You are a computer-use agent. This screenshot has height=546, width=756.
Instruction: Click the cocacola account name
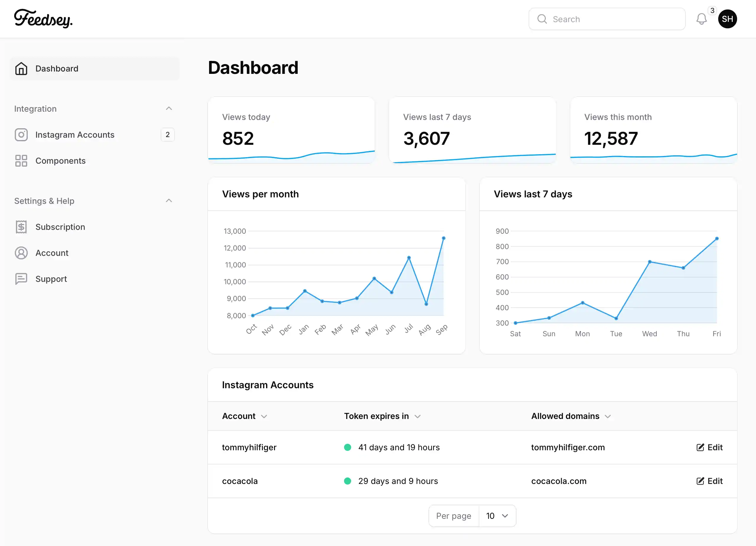click(240, 481)
